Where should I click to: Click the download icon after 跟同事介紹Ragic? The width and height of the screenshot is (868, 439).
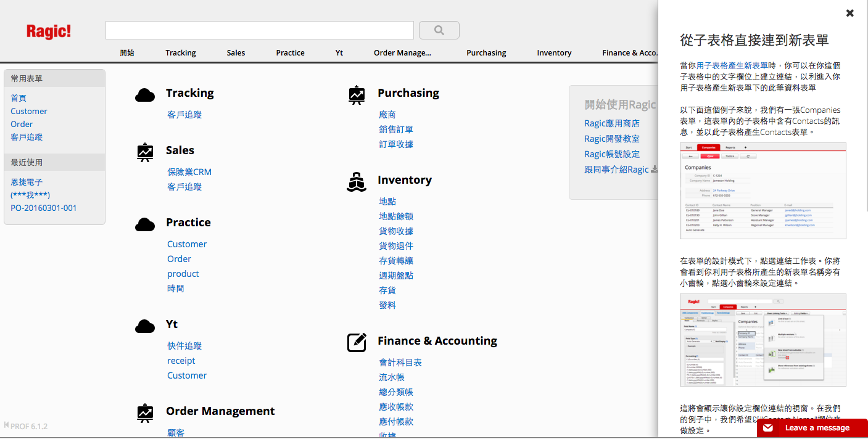655,169
